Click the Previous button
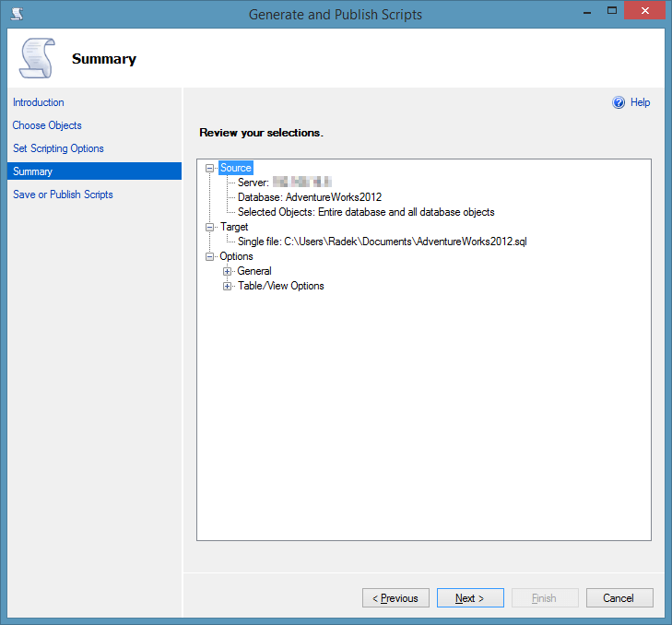 395,598
